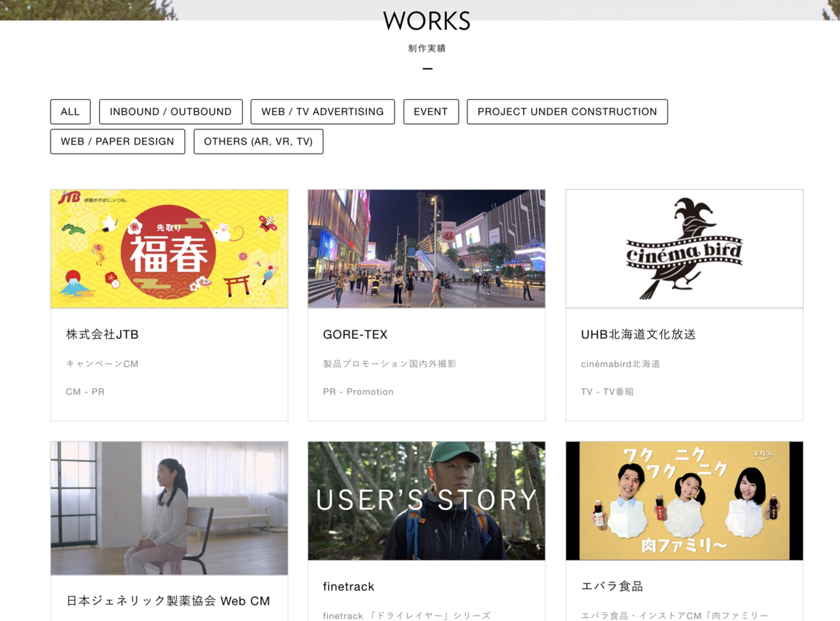Image resolution: width=840 pixels, height=621 pixels.
Task: Click the 制作実績 subtitle
Action: 427,48
